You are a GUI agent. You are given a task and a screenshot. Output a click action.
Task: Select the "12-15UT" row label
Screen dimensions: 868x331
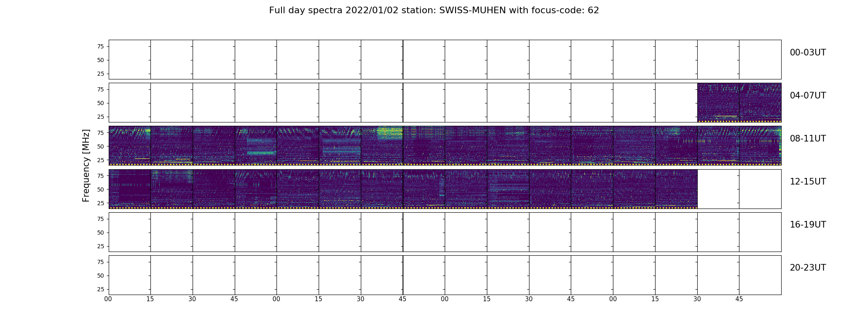[808, 182]
